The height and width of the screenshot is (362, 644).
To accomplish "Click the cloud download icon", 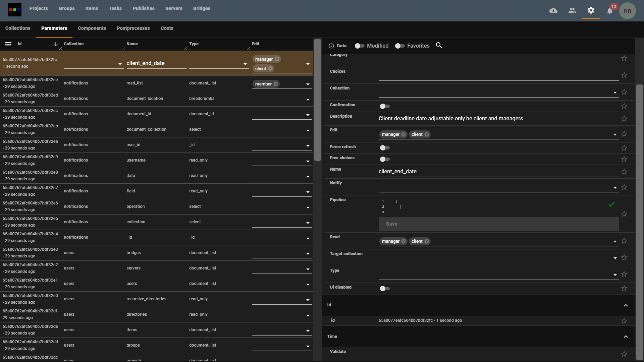I will tap(553, 11).
